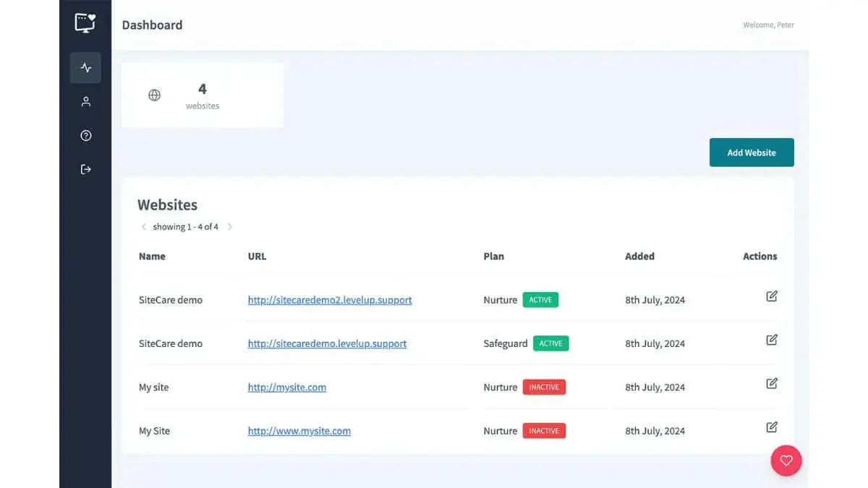
Task: Edit the http://mysite.com entry
Action: click(x=772, y=383)
